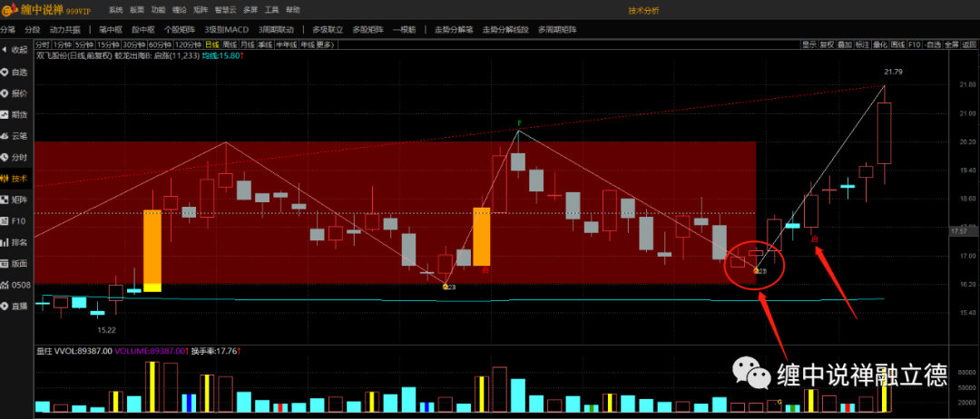Switch to 月线 monthly tab
The height and width of the screenshot is (419, 980).
pyautogui.click(x=248, y=44)
